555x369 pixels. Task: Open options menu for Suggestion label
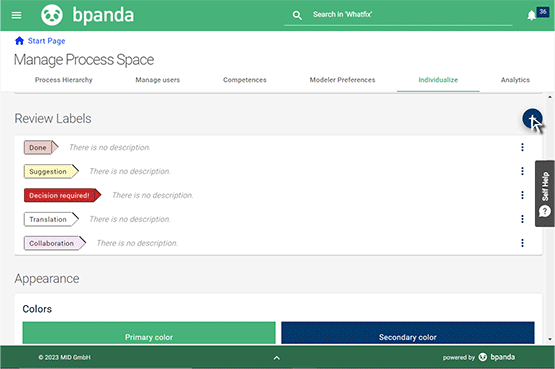click(522, 171)
